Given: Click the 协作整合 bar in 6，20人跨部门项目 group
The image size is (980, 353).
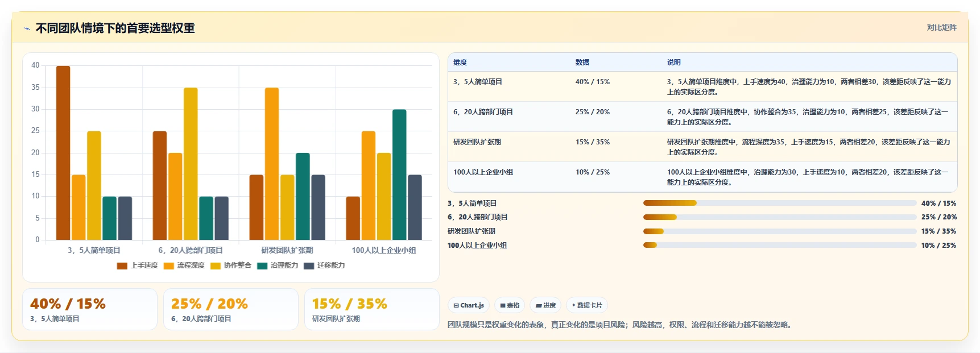Looking at the screenshot, I should tap(191, 164).
